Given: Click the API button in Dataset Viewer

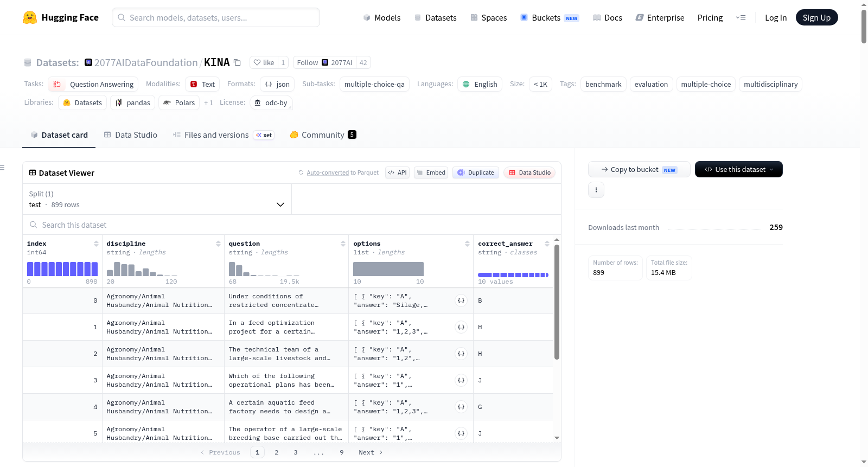Looking at the screenshot, I should tap(397, 172).
